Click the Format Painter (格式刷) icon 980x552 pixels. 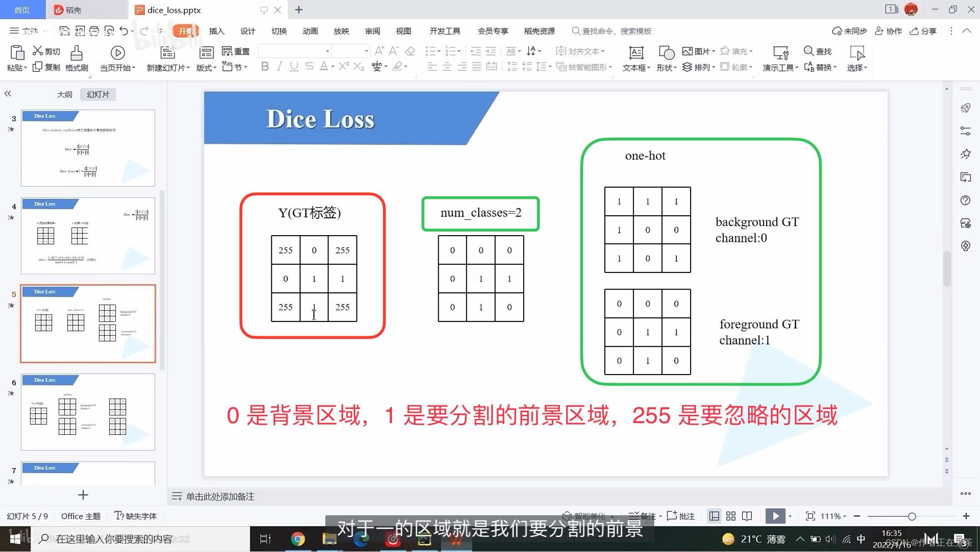[76, 54]
